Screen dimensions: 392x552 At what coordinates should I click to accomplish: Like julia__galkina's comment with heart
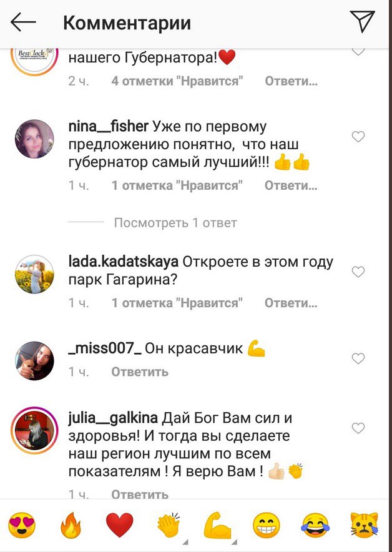click(x=358, y=428)
